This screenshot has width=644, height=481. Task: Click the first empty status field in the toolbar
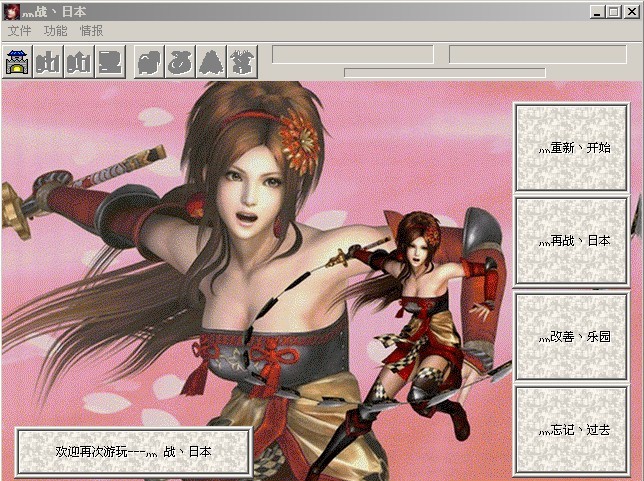pos(353,55)
